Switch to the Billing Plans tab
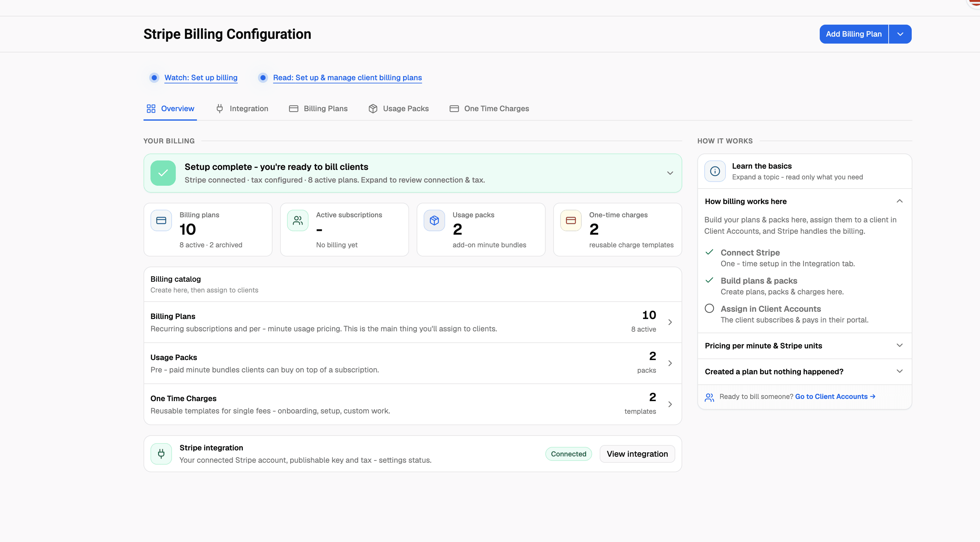The image size is (980, 542). [318, 109]
